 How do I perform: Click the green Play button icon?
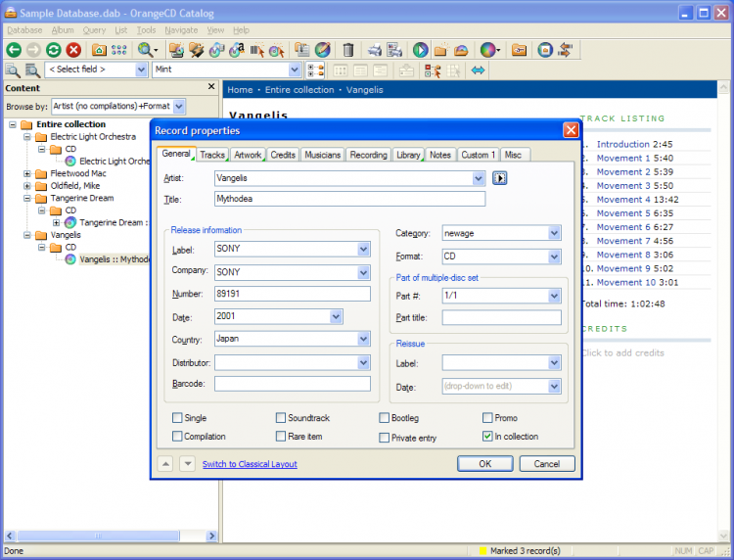pos(420,50)
